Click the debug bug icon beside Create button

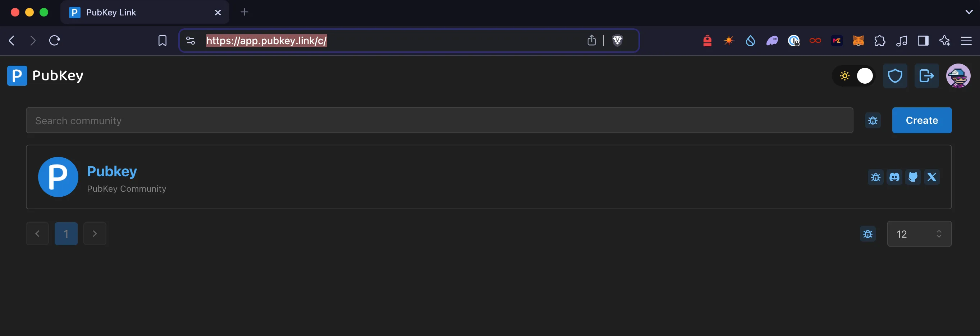coord(873,121)
